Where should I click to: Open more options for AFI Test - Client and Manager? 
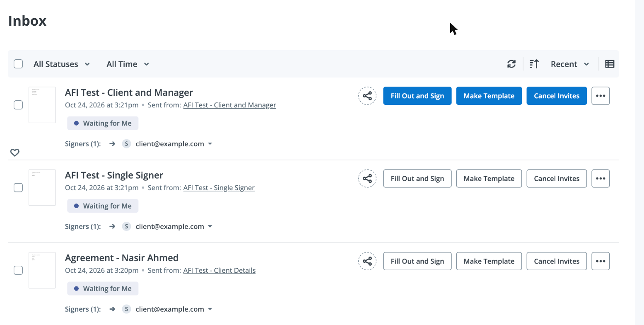(601, 96)
